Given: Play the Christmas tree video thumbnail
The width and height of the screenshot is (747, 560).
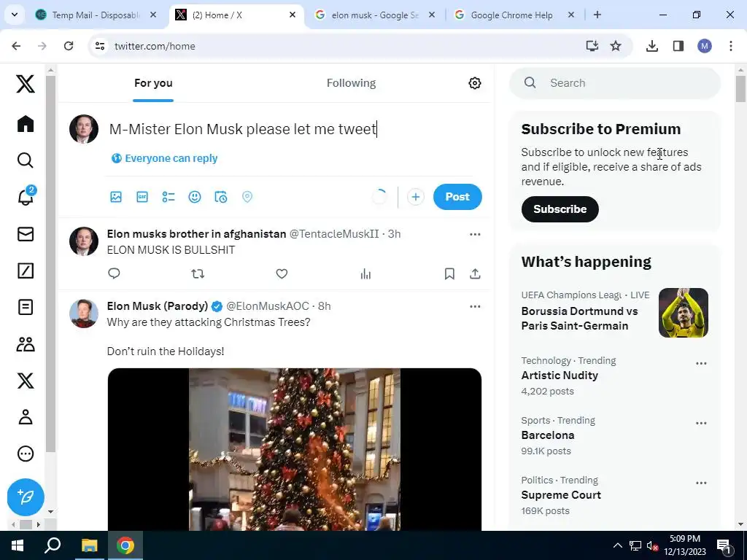Looking at the screenshot, I should 295,449.
